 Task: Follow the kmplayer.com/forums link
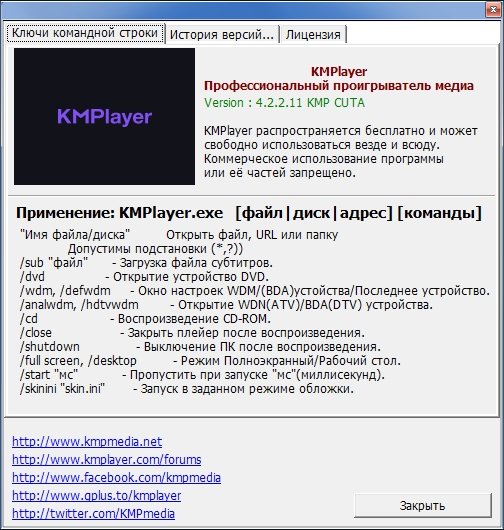point(106,459)
